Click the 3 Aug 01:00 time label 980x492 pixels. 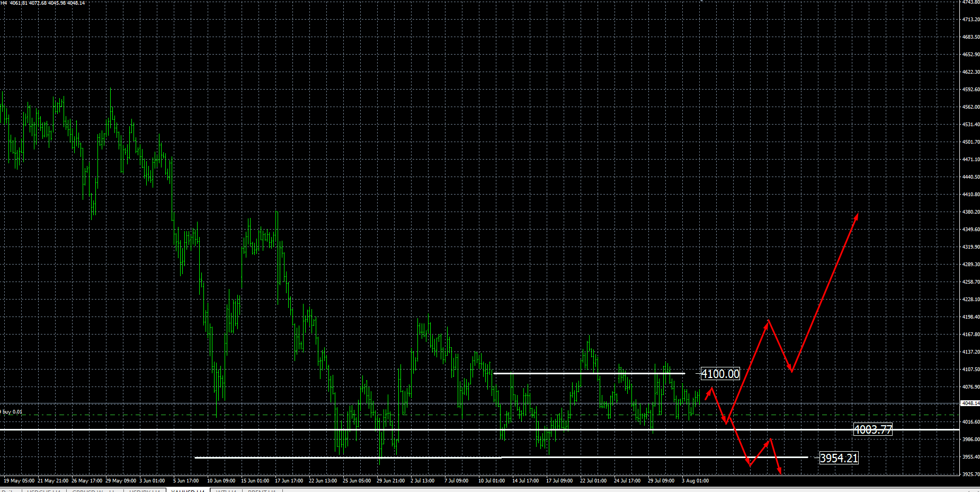click(695, 481)
